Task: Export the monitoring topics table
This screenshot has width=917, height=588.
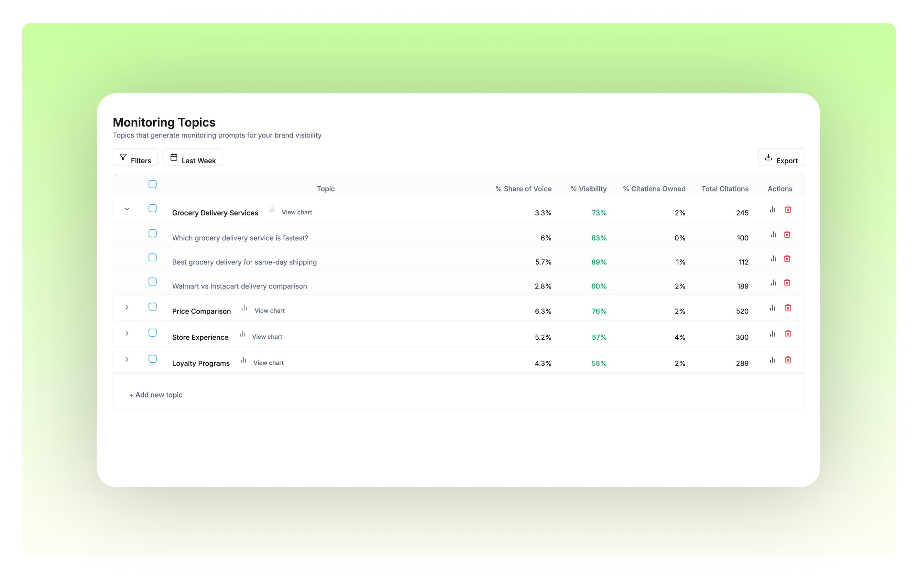Action: click(x=781, y=158)
